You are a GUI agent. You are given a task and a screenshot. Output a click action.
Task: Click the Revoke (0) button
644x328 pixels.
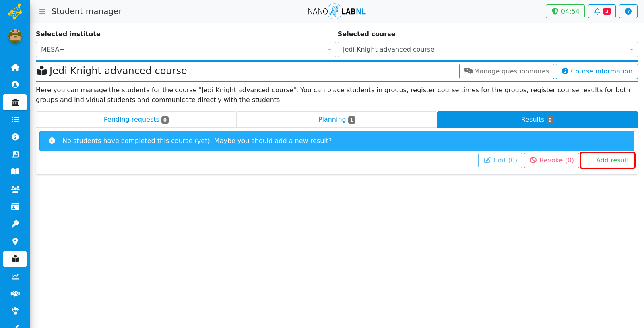tap(552, 160)
